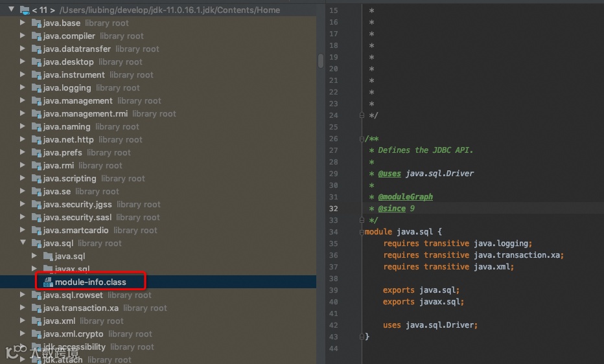Click the java.management folder icon
The width and height of the screenshot is (604, 364).
click(36, 101)
